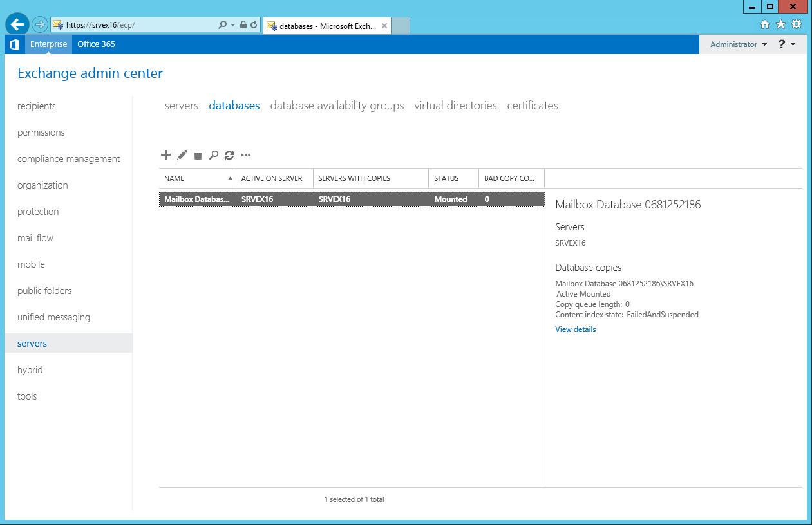Open browser Home icon
Screen dimensions: 812x525
point(765,24)
